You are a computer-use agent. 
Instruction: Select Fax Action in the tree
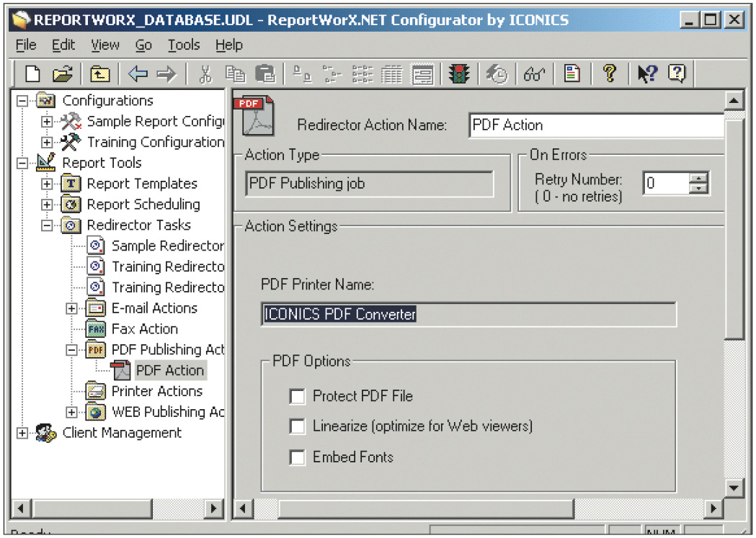pos(145,329)
